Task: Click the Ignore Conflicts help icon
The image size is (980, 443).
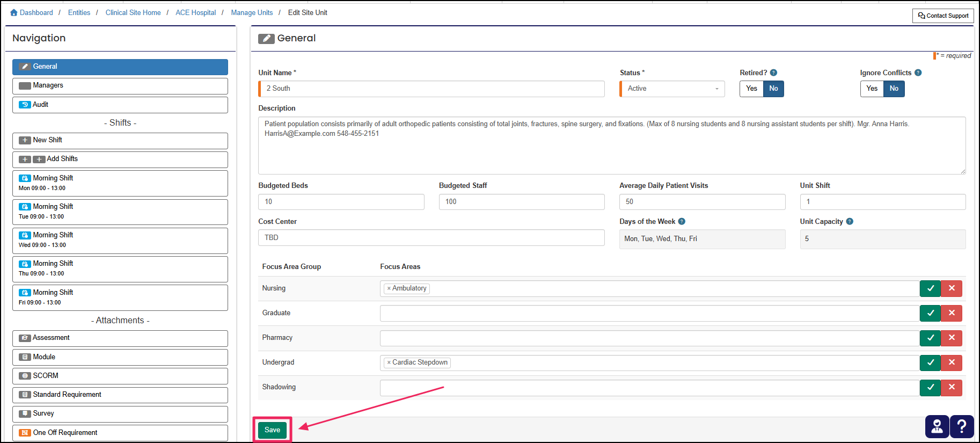Action: click(x=918, y=72)
